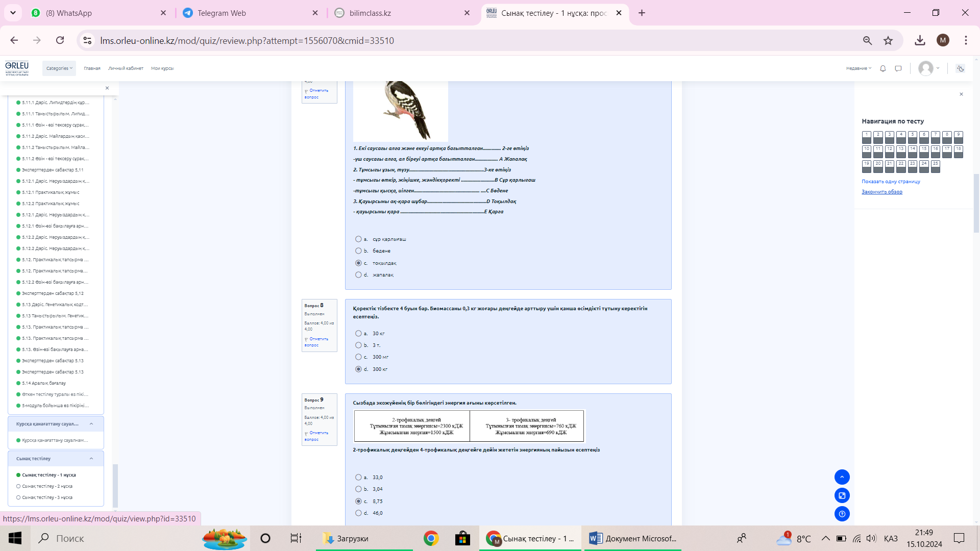Viewport: 980px width, 551px height.
Task: Select answer '30 кг' in question 8
Action: pos(358,334)
